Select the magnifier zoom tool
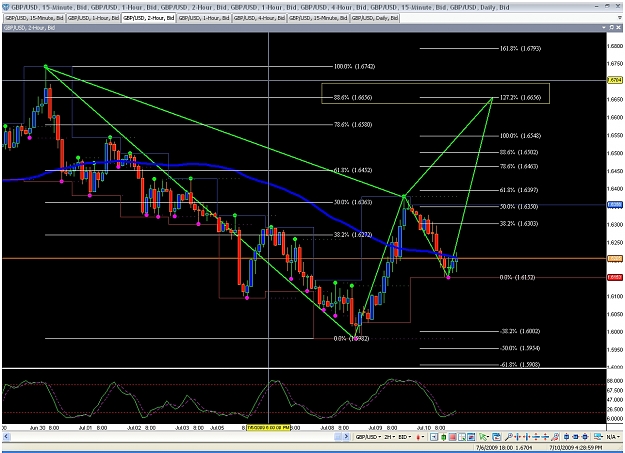 point(508,437)
